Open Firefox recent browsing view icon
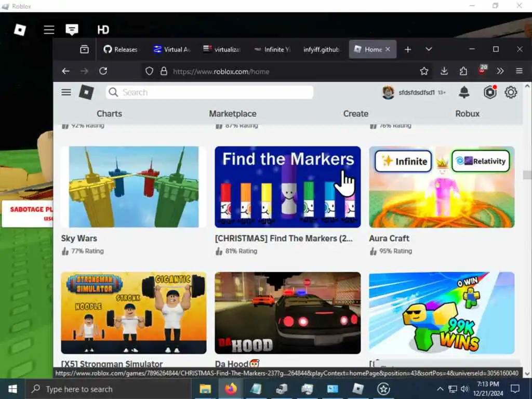Screen dimensions: 532x399 (84, 49)
